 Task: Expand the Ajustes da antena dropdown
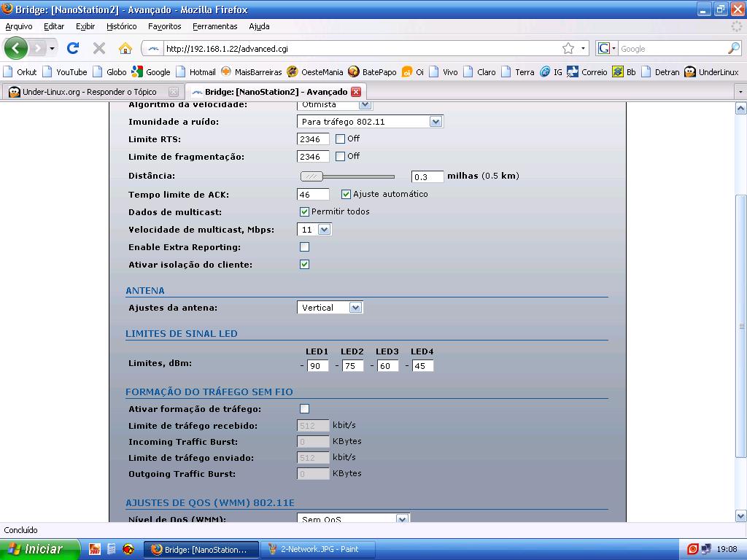(x=330, y=308)
